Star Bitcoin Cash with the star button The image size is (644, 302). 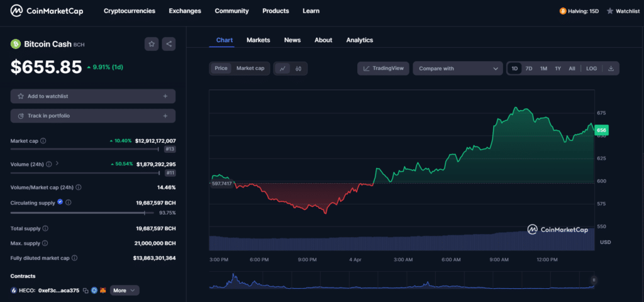tap(152, 44)
